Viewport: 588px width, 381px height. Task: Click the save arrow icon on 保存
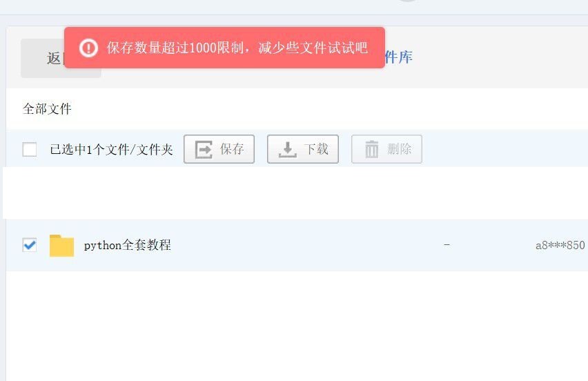204,149
